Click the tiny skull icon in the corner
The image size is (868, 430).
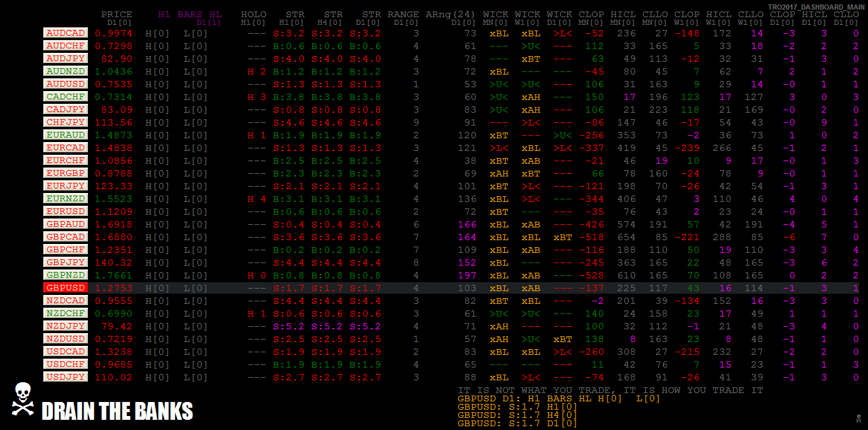coord(857,419)
